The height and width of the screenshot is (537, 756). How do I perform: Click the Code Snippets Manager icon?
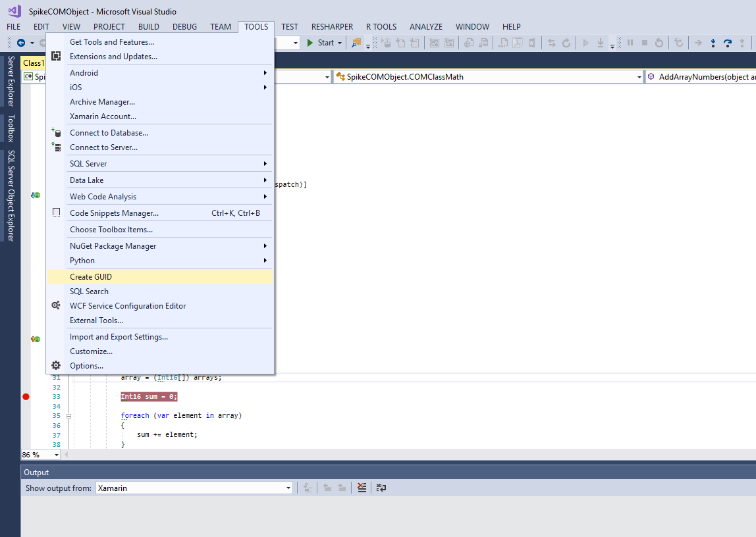(x=56, y=213)
